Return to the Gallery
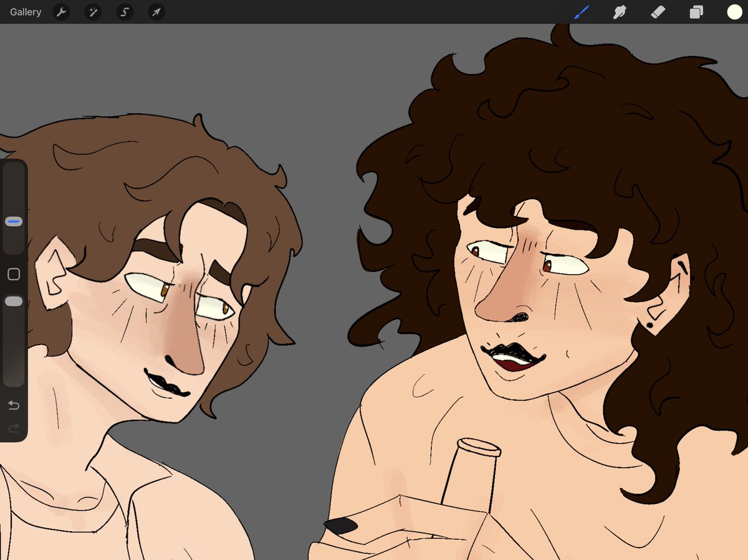The width and height of the screenshot is (748, 560). (26, 12)
